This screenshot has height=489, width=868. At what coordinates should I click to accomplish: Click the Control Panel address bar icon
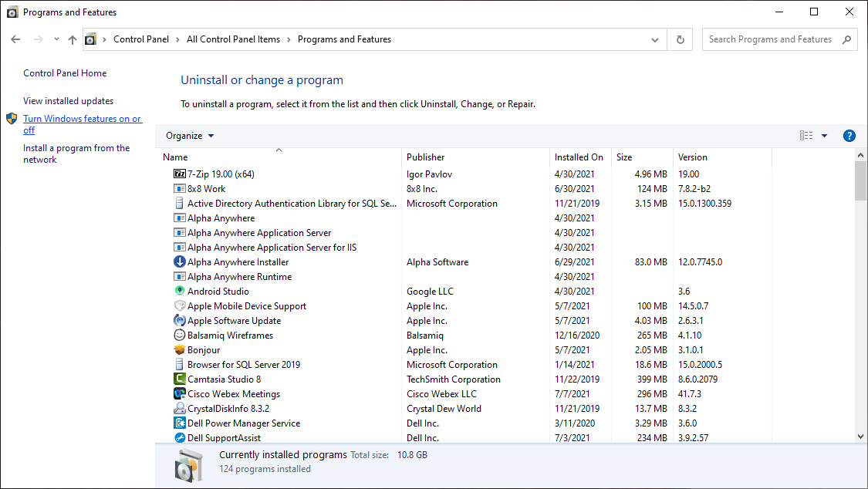[90, 39]
